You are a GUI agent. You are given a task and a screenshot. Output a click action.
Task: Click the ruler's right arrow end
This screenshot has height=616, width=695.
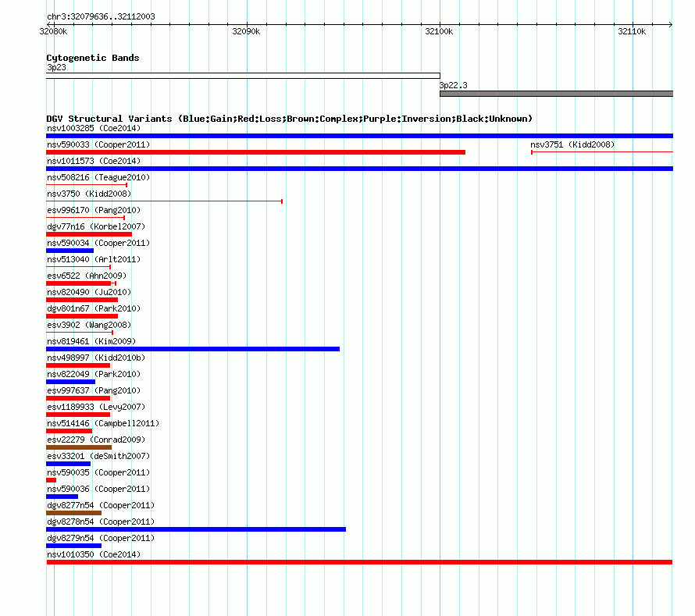671,24
